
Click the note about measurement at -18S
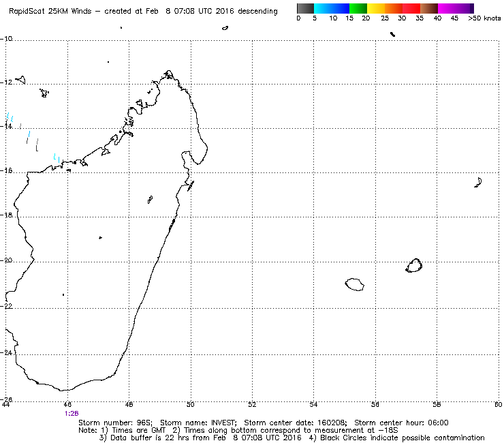click(285, 430)
